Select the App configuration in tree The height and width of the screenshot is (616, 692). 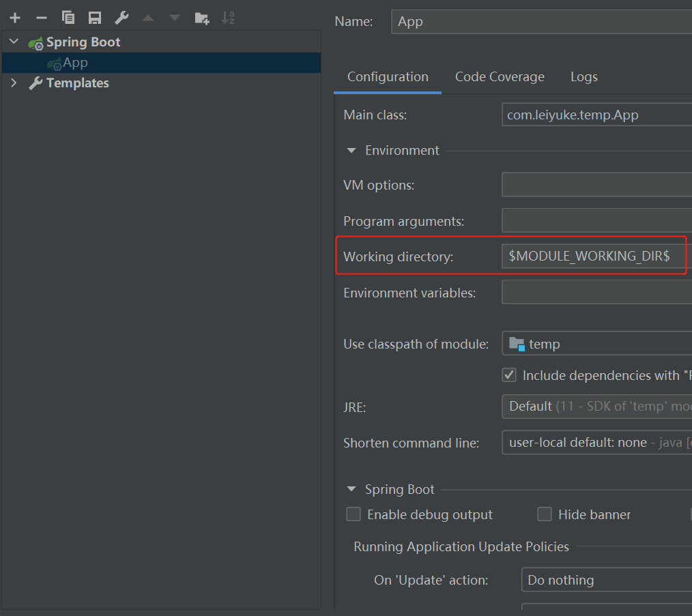point(75,63)
